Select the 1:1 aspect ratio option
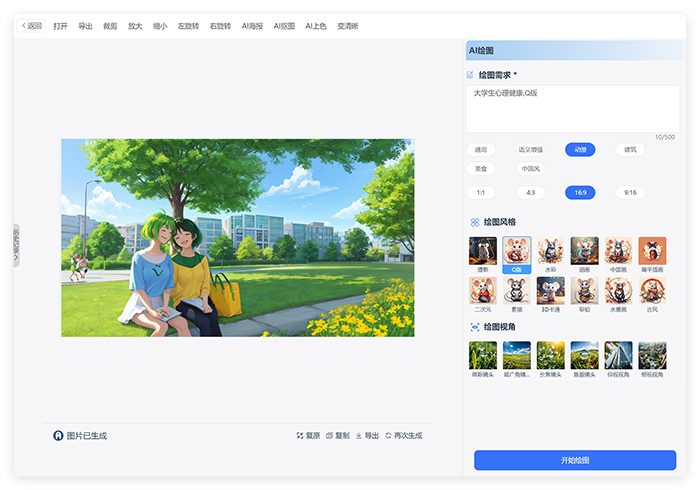This screenshot has width=700, height=490. [x=480, y=192]
